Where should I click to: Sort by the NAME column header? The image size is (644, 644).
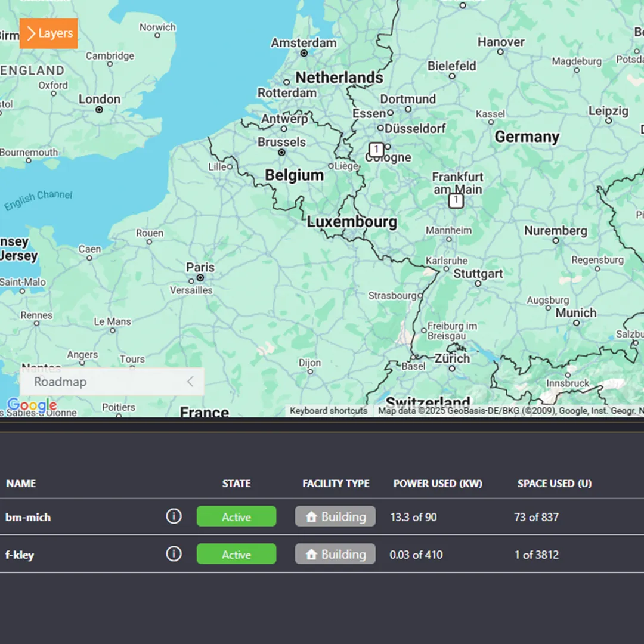(x=21, y=484)
